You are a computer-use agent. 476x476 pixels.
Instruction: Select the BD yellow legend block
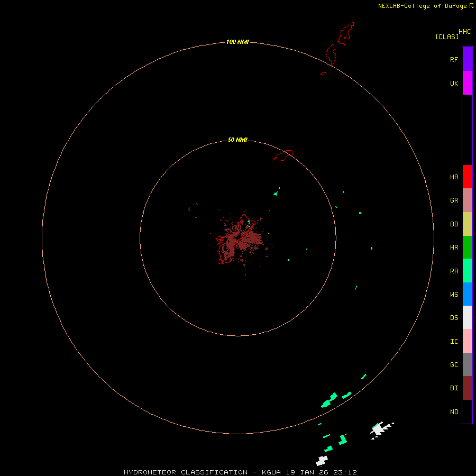467,224
